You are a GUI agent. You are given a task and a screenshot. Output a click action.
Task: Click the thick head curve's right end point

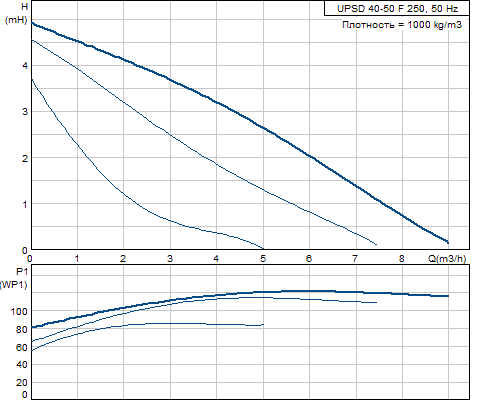coord(448,242)
